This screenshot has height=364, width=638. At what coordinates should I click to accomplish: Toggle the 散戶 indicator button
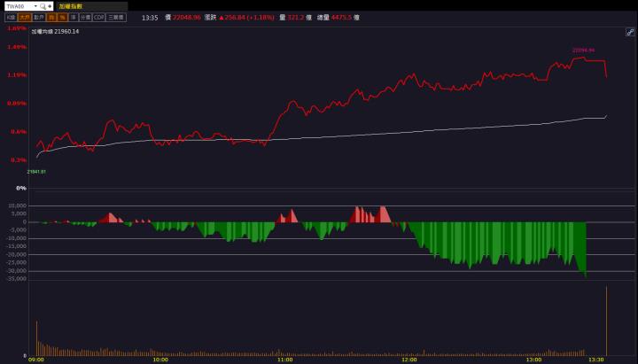[x=39, y=17]
